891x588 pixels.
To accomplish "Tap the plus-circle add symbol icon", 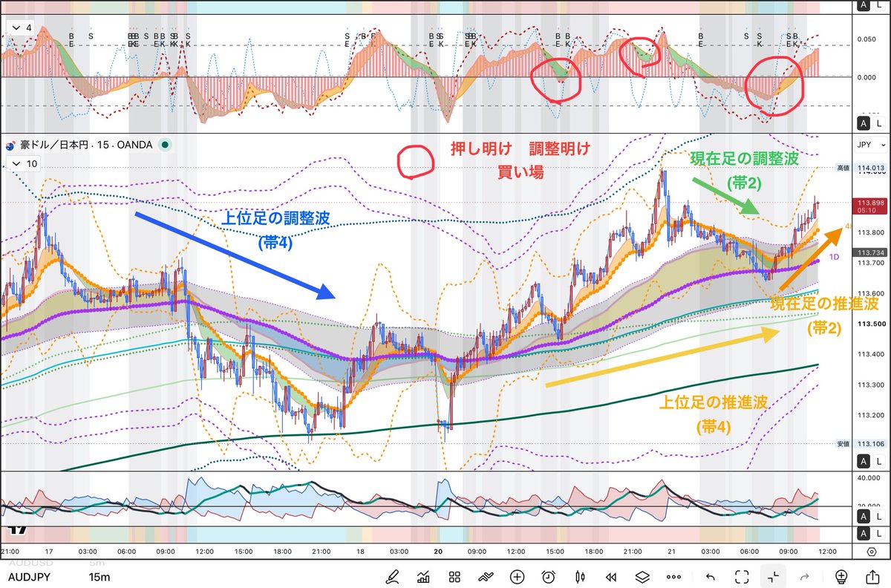I will point(518,576).
